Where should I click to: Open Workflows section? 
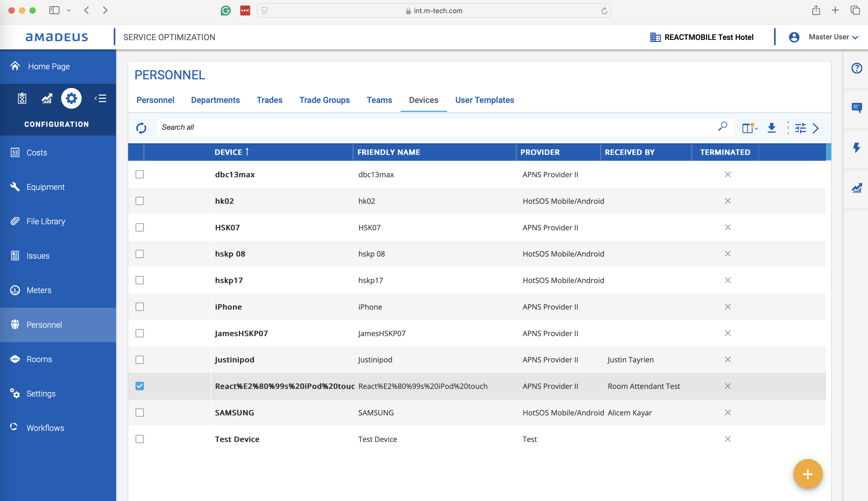58,428
